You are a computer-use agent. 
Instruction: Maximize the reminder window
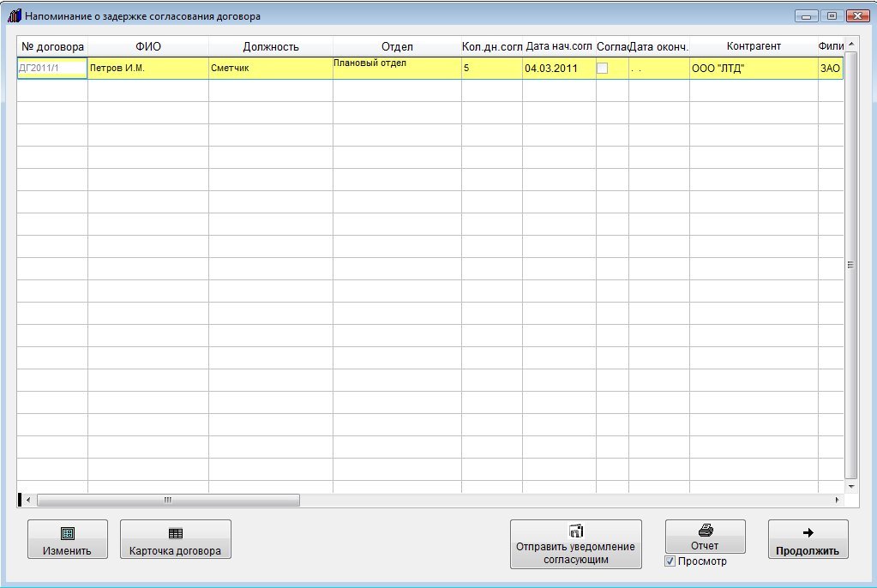tap(832, 16)
